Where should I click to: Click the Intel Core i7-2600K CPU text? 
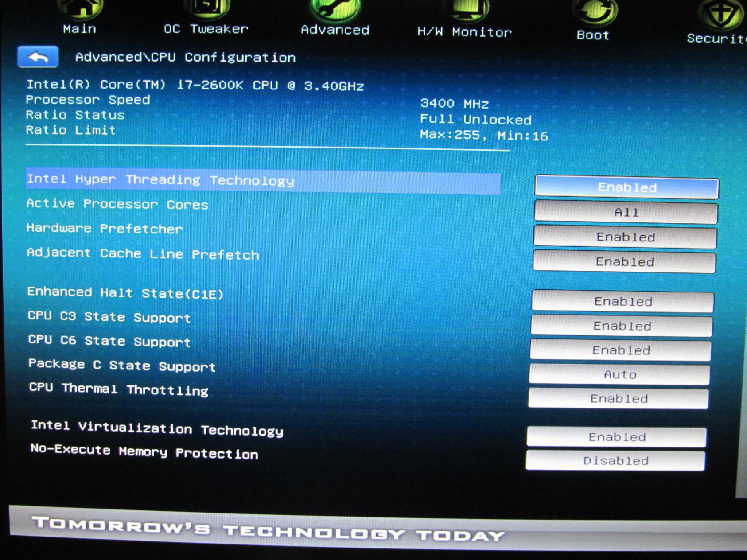(195, 85)
